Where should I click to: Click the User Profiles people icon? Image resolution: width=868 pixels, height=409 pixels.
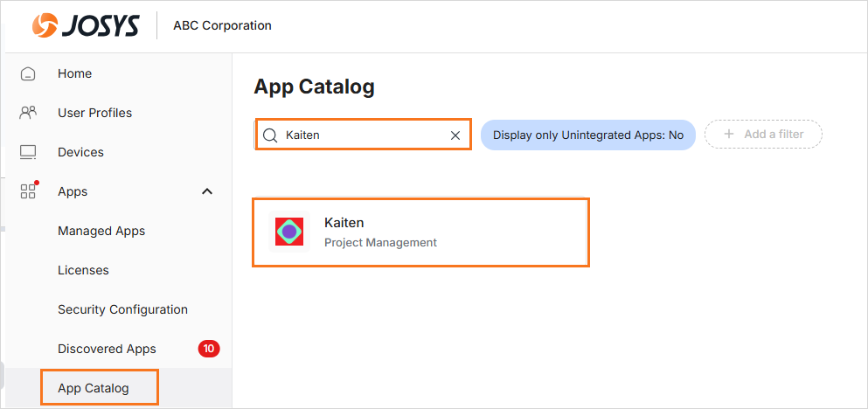[x=28, y=113]
